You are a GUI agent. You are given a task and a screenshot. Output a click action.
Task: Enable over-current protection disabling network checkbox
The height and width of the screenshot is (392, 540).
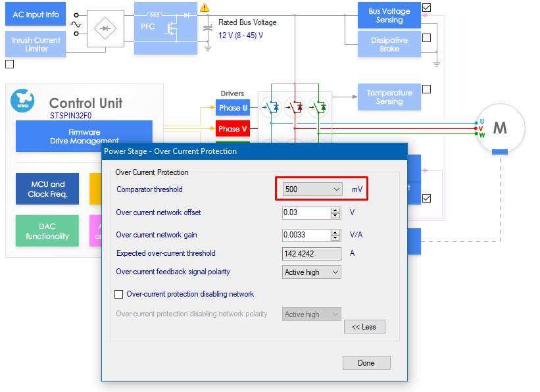(x=119, y=294)
